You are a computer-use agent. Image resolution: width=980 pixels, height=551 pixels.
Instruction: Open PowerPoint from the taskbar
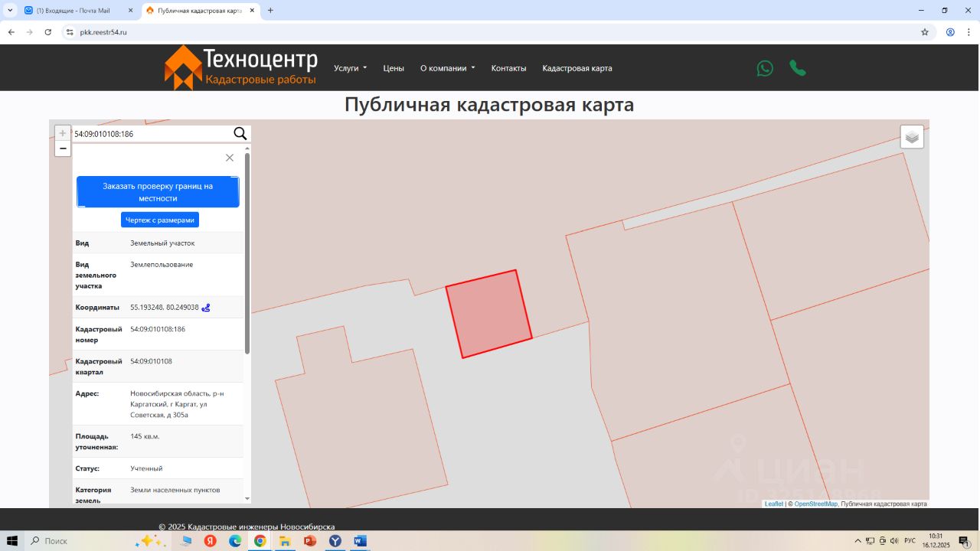tap(310, 541)
